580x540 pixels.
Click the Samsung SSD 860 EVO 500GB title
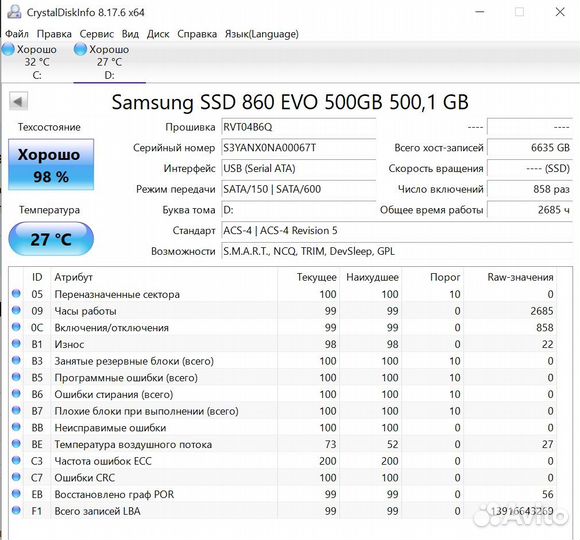coord(290,102)
